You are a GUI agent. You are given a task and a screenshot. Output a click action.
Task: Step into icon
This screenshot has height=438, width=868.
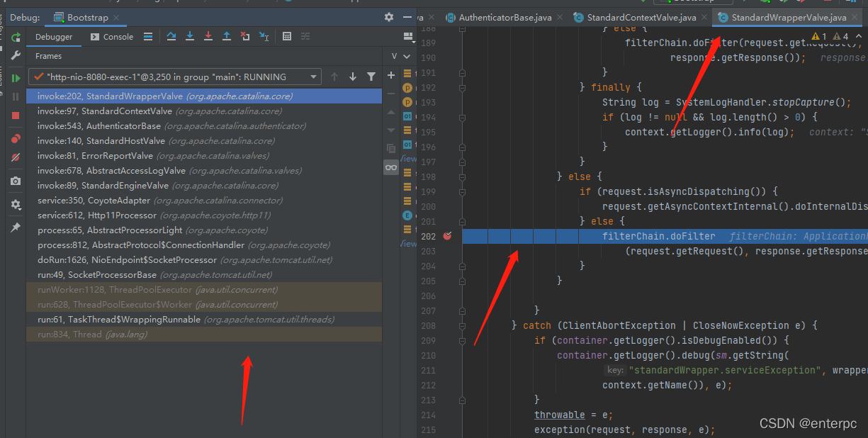[190, 37]
